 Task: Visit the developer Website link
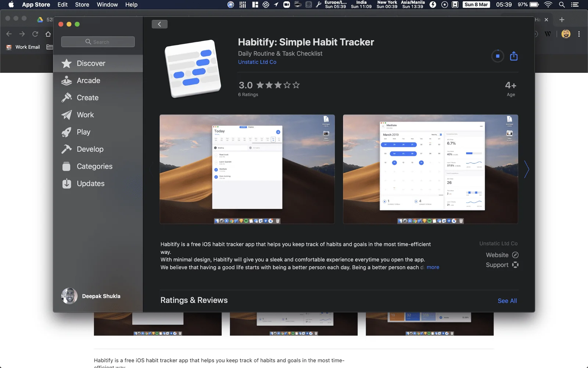tap(502, 255)
